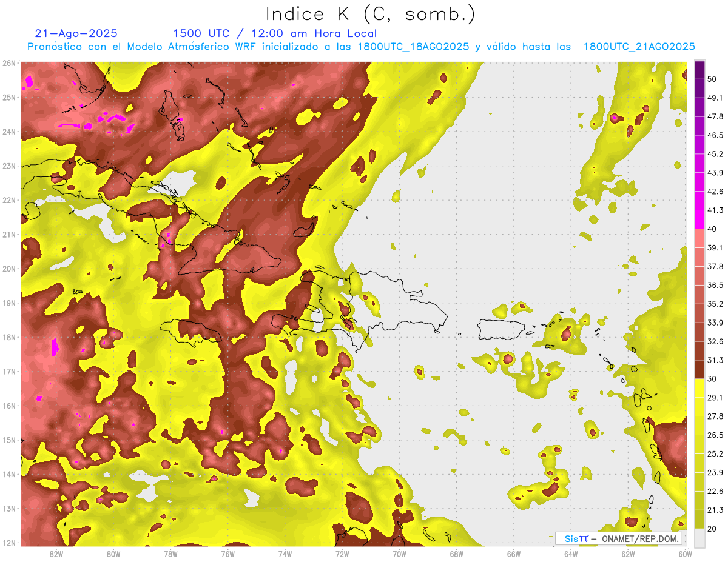Screen dimensions: 728x562
Task: Click the 25N latitude label
Action: point(9,98)
